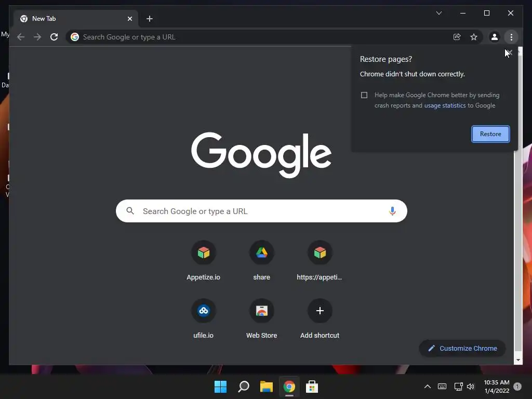Image resolution: width=532 pixels, height=399 pixels.
Task: Close the New Tab tab
Action: tap(129, 19)
